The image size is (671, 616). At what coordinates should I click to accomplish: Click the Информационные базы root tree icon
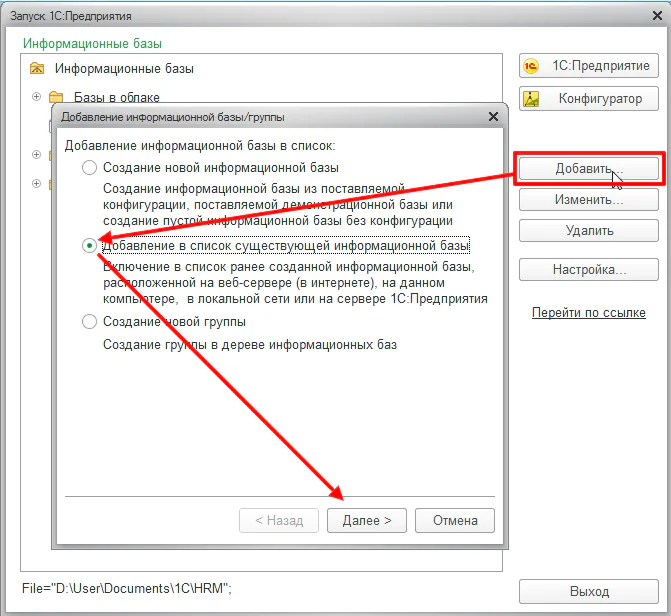(37, 69)
